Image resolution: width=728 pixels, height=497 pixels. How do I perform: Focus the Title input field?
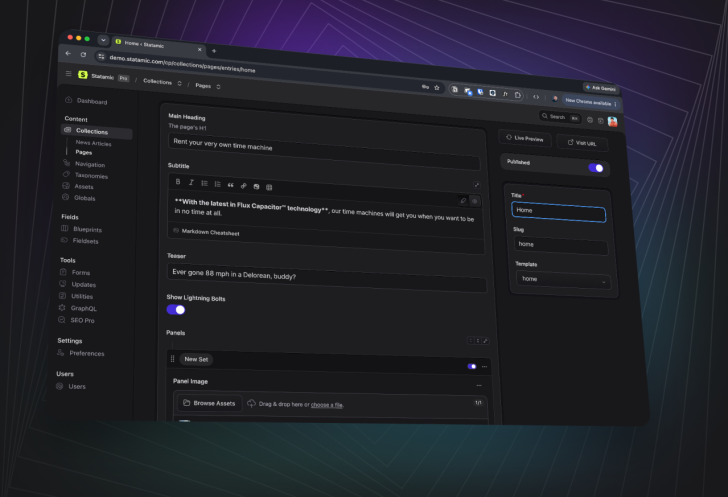[559, 212]
